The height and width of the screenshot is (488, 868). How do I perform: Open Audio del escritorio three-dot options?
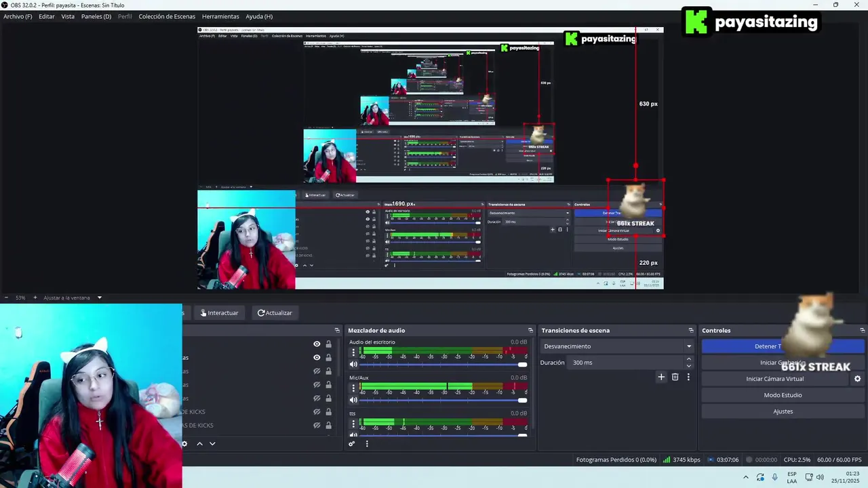point(353,352)
